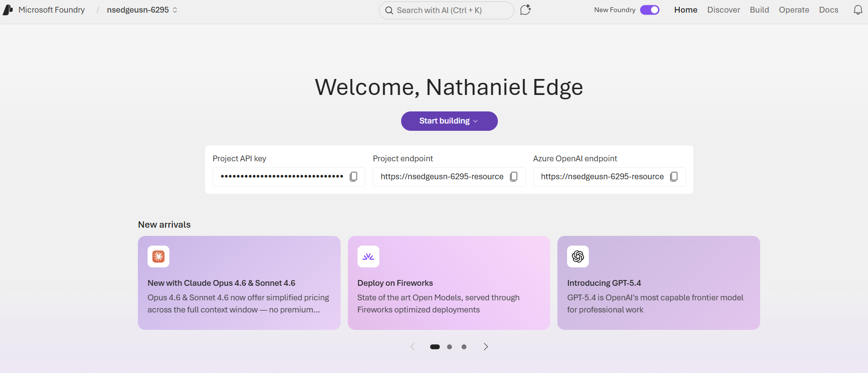
Task: Copy the Project endpoint URL
Action: (514, 177)
